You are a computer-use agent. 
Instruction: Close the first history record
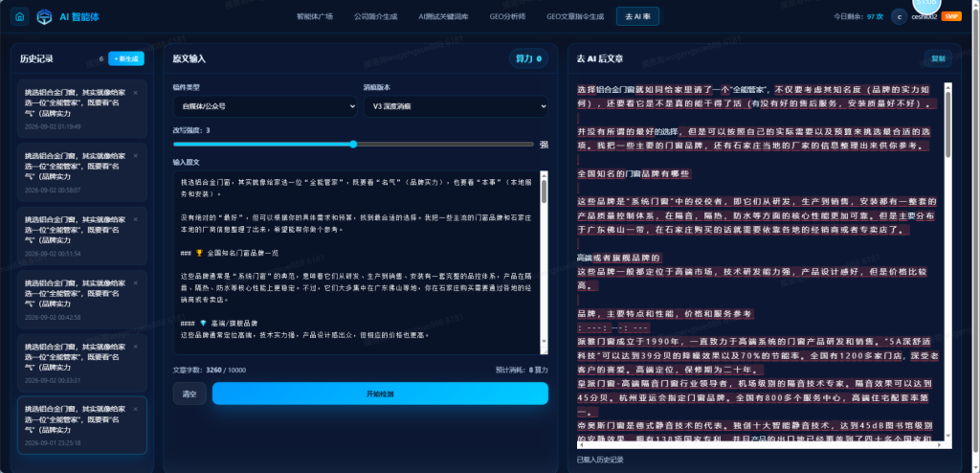pos(136,93)
